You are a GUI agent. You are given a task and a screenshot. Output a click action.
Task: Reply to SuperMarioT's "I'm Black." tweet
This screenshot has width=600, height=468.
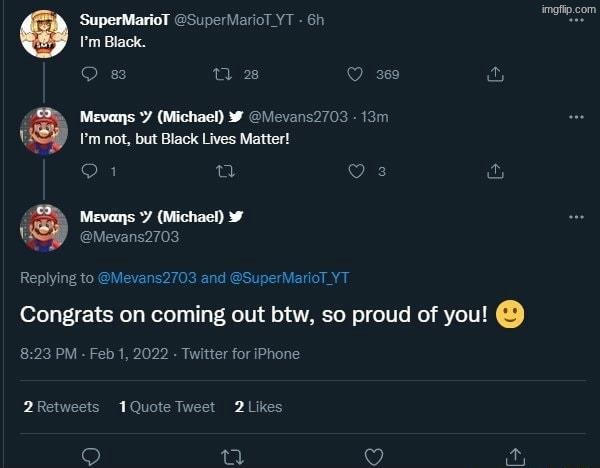coord(90,74)
